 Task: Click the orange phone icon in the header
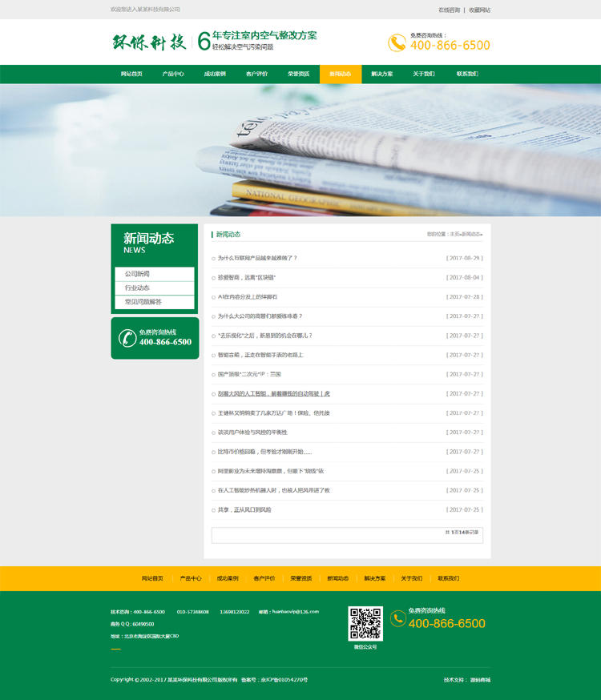397,43
